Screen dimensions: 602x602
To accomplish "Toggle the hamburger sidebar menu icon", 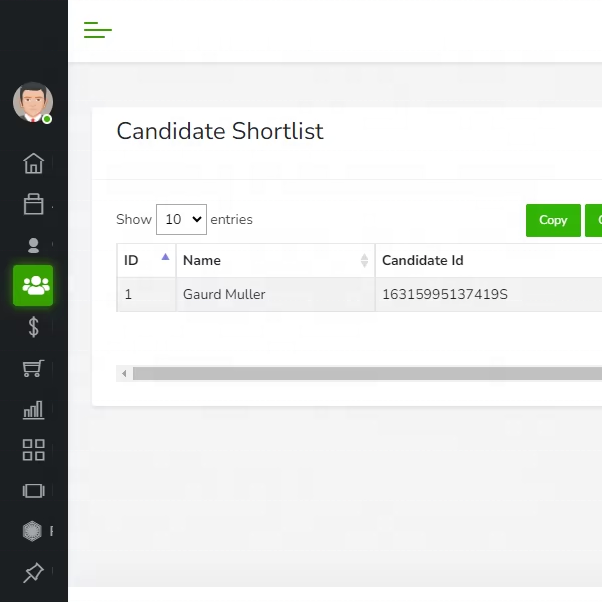I will pyautogui.click(x=98, y=30).
